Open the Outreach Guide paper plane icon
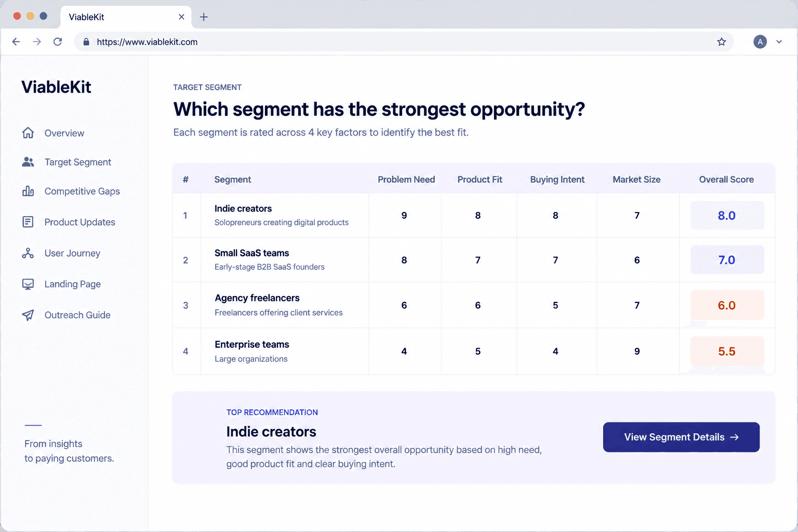798x532 pixels. [x=28, y=315]
